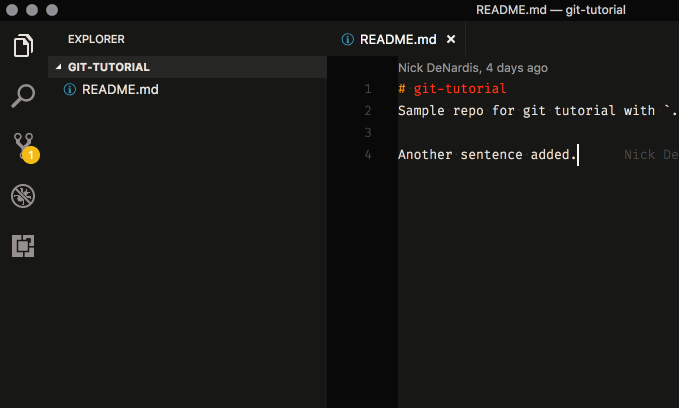
Task: Click line number 2 in the gutter
Action: pyautogui.click(x=368, y=111)
